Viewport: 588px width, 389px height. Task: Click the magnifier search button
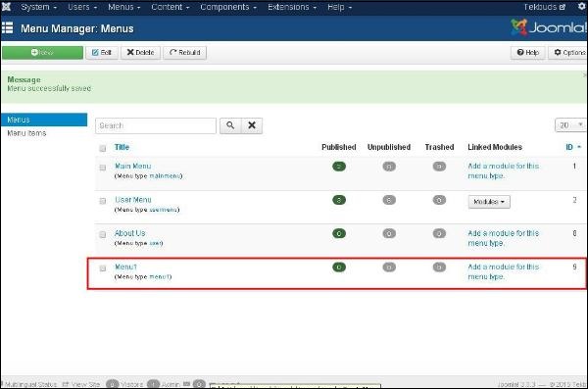tap(230, 125)
